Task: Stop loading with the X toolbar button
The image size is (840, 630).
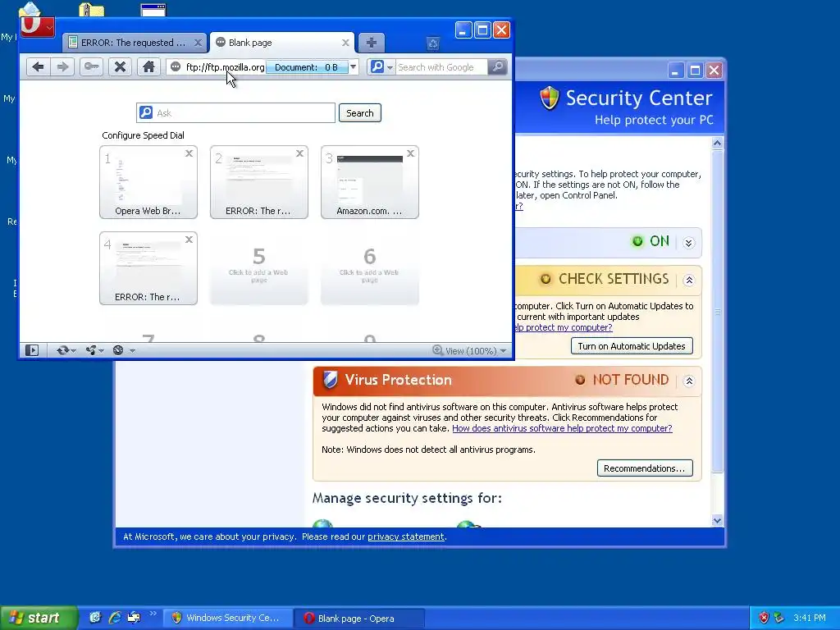Action: point(120,67)
